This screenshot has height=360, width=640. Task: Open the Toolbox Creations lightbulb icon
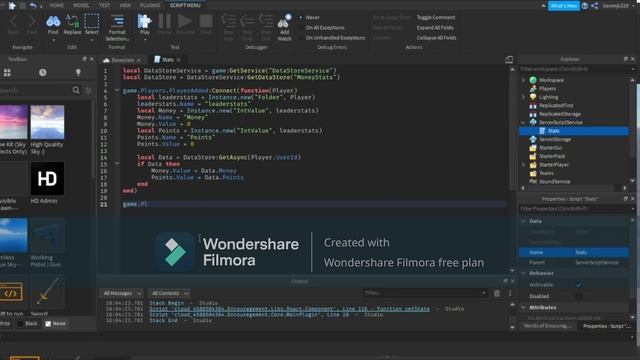point(78,73)
